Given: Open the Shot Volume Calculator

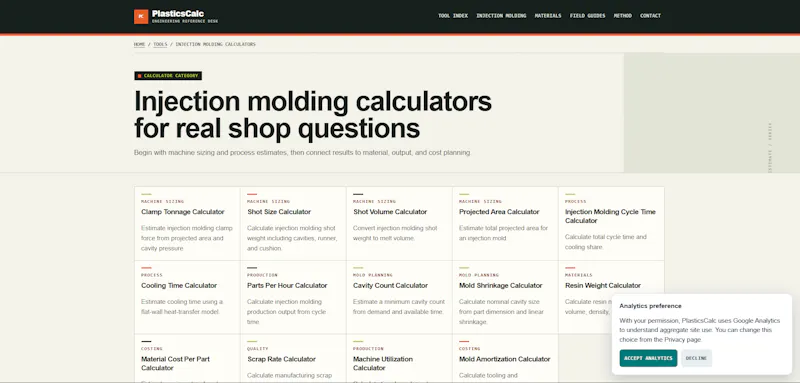Looking at the screenshot, I should tap(390, 212).
